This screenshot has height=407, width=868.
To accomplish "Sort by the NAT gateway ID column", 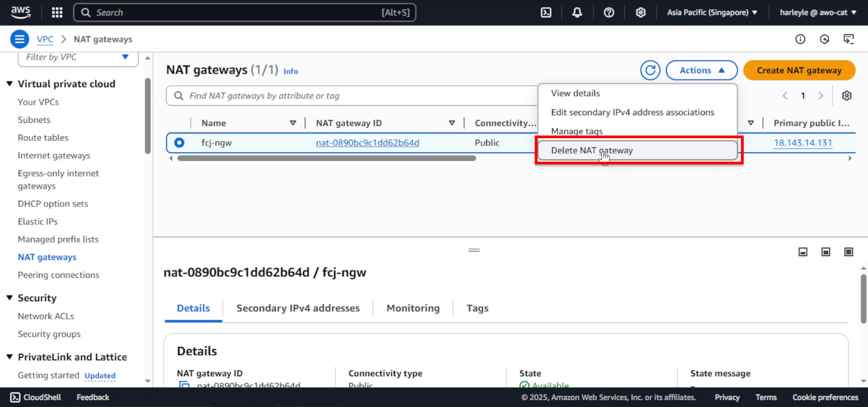I will [452, 123].
